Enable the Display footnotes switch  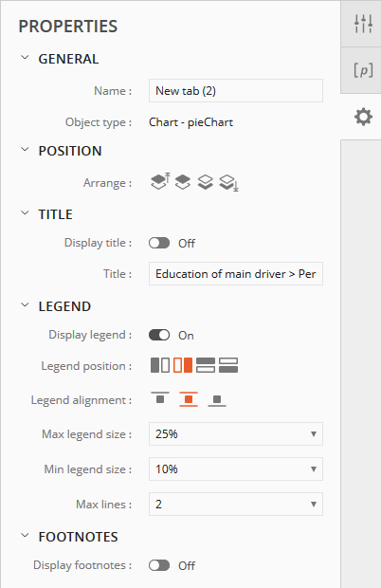(159, 565)
